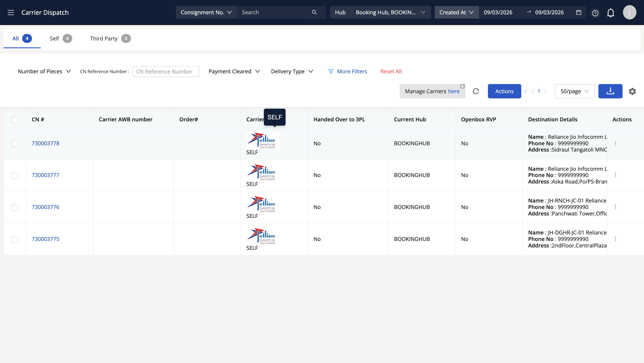Tick the checkbox for consignment 730003775
Viewport: 644px width, 363px height.
pyautogui.click(x=15, y=239)
